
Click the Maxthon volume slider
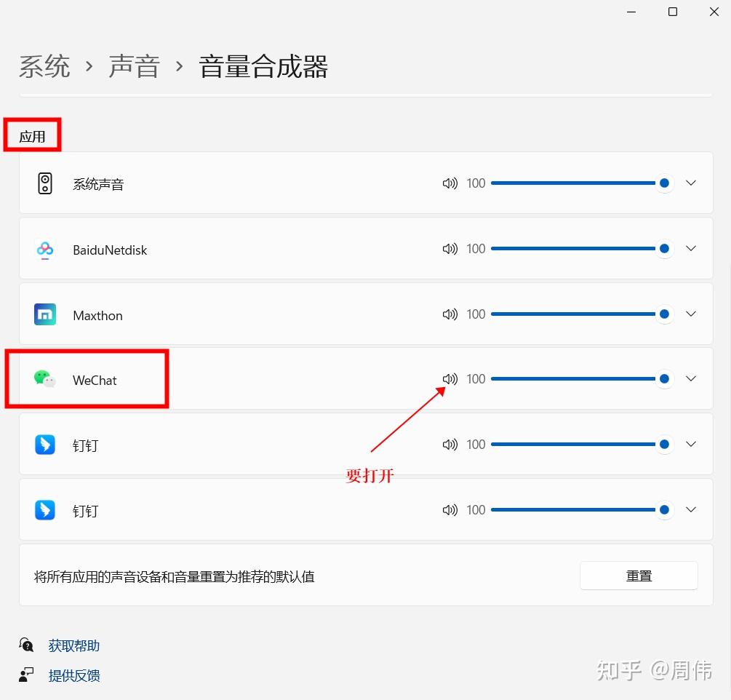581,314
